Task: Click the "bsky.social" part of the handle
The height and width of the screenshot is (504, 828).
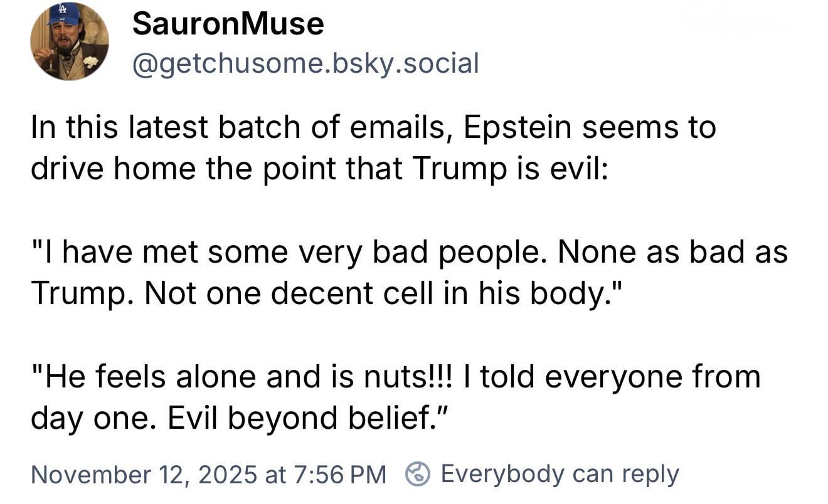Action: [x=405, y=63]
